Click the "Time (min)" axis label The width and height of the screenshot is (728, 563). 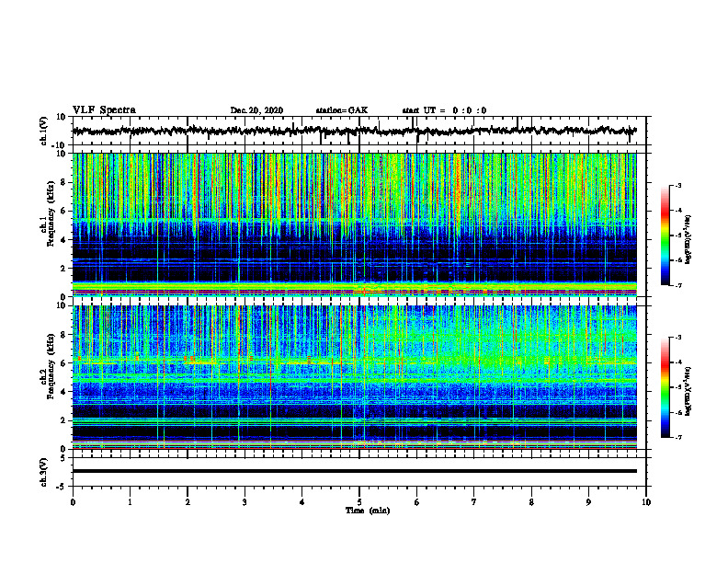(x=368, y=511)
